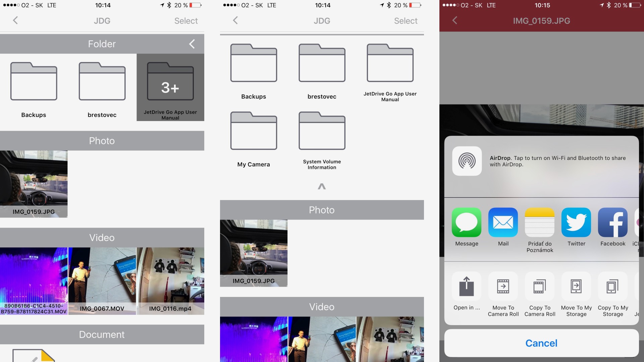The height and width of the screenshot is (362, 644).
Task: Expand the 3+ folders overflow tile
Action: [170, 87]
